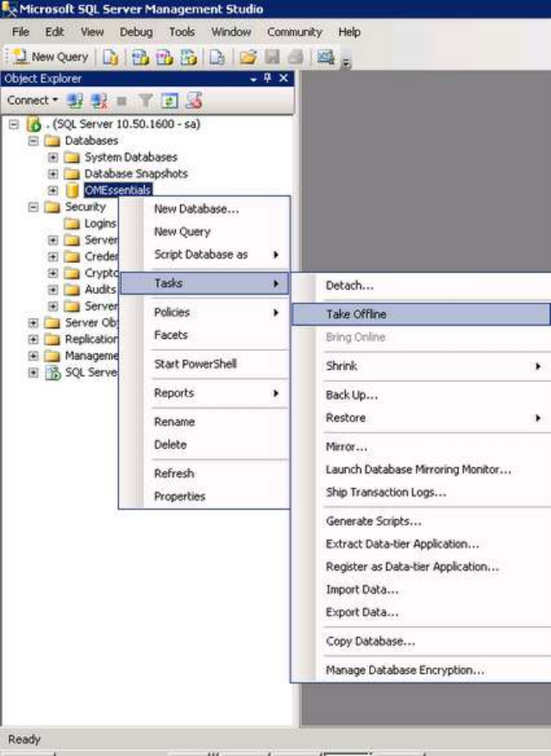
Task: Click the last icon on Object Explorer toolbar
Action: click(194, 101)
